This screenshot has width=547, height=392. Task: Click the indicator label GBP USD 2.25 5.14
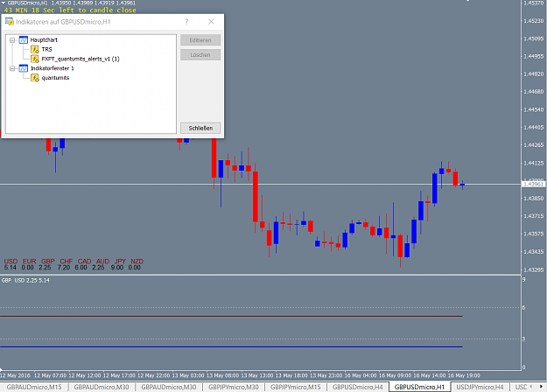(25, 280)
